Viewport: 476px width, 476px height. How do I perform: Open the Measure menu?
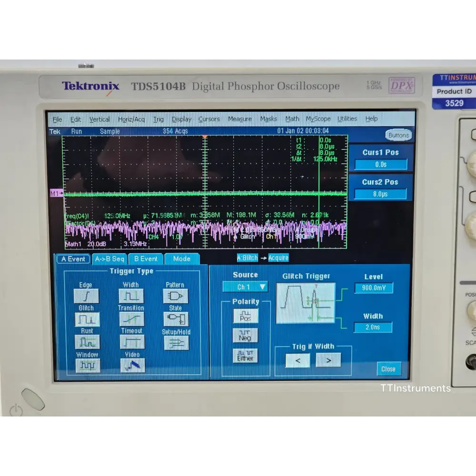(x=240, y=119)
